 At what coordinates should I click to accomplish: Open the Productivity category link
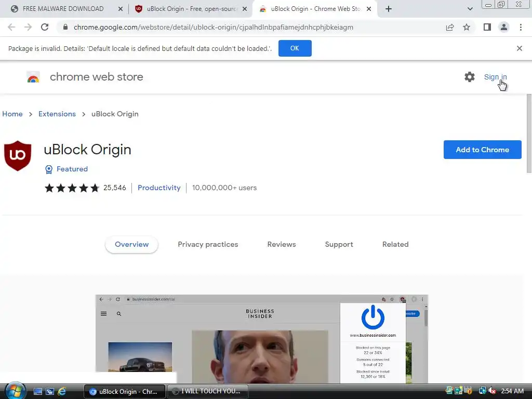pyautogui.click(x=159, y=188)
